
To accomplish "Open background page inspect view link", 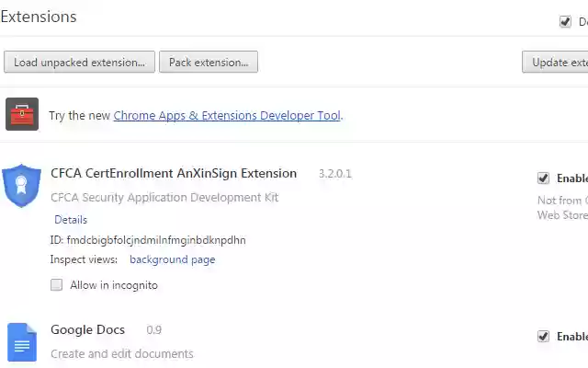I will pos(173,259).
